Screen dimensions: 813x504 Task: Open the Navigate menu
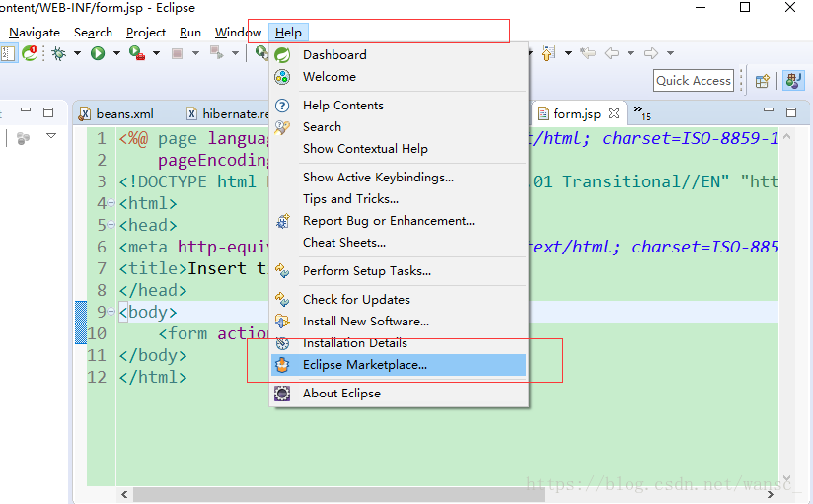point(35,33)
